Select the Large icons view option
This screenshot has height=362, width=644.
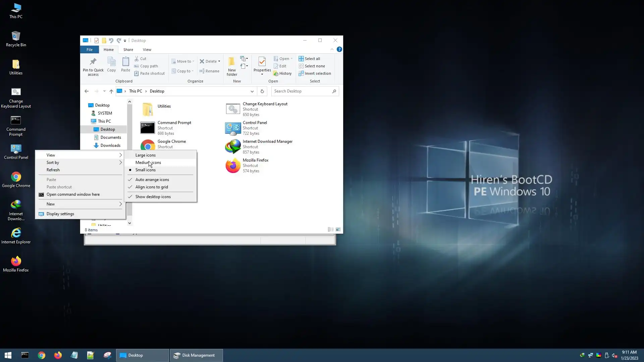(x=146, y=155)
